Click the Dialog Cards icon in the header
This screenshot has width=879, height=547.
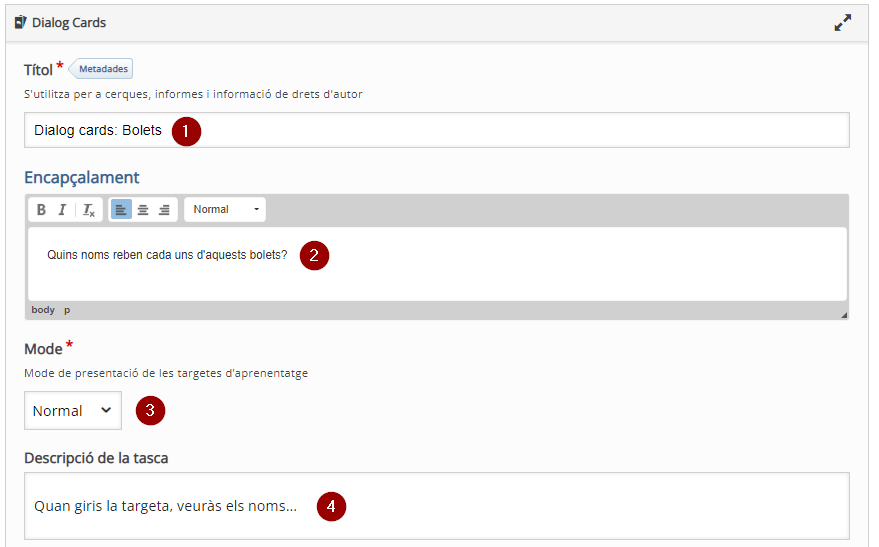(20, 22)
